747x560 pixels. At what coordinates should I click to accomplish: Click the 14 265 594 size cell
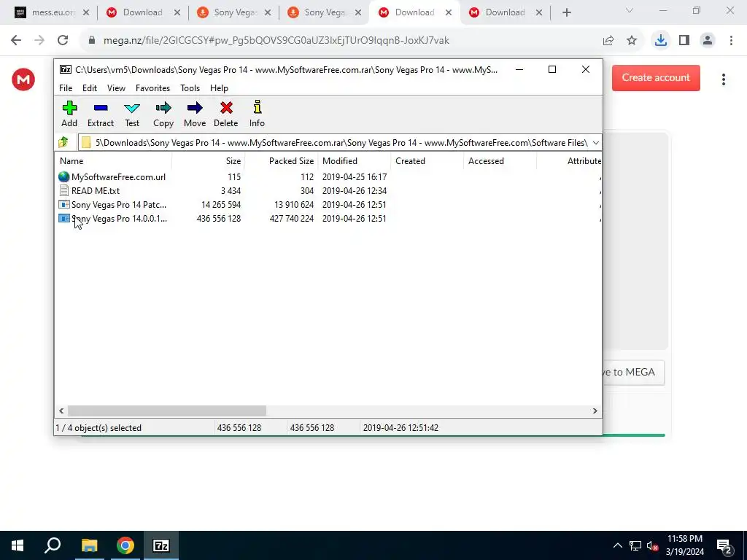(x=221, y=204)
